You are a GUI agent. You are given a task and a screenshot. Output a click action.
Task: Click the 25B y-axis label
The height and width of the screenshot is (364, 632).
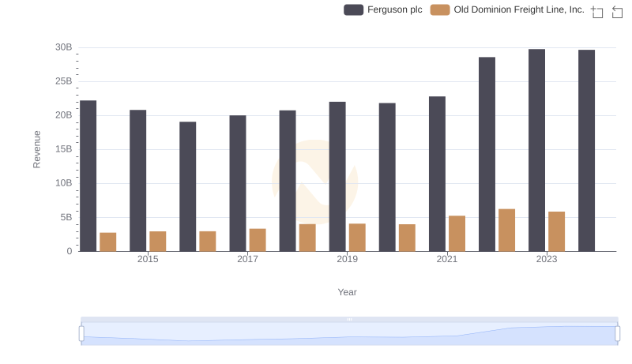[x=64, y=81]
